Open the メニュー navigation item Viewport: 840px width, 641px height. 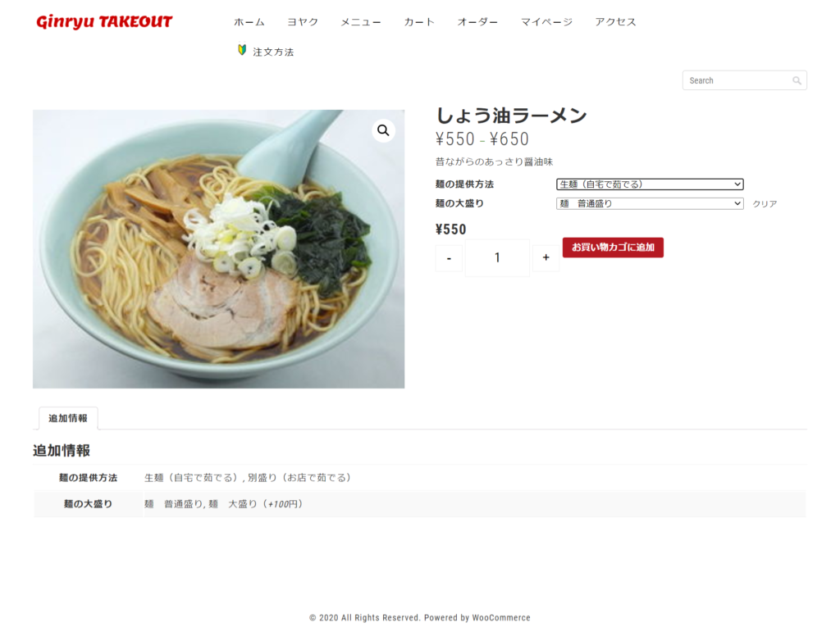tap(361, 22)
